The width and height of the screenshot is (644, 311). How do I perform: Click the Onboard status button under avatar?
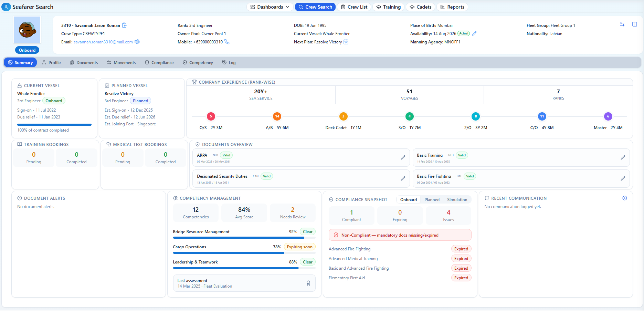click(27, 50)
